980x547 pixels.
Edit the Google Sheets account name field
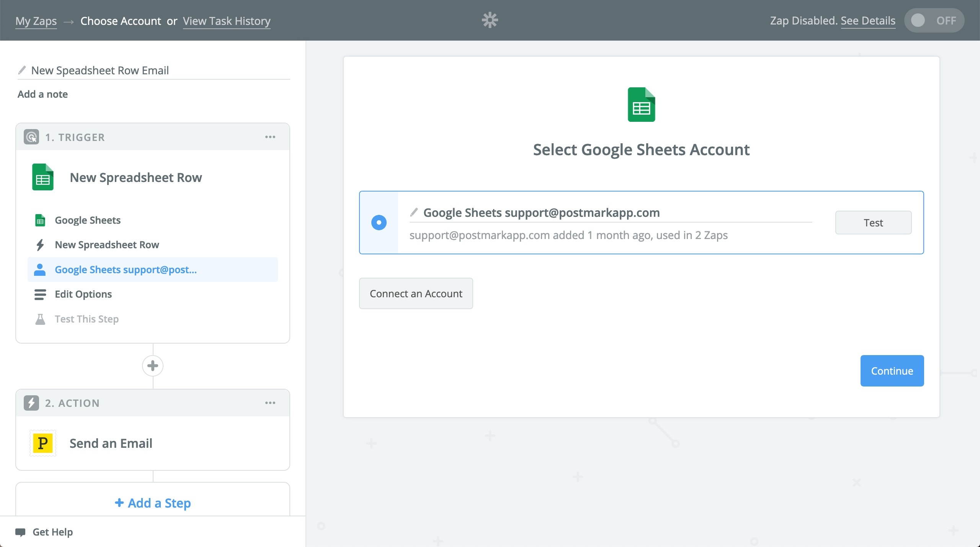coord(611,213)
